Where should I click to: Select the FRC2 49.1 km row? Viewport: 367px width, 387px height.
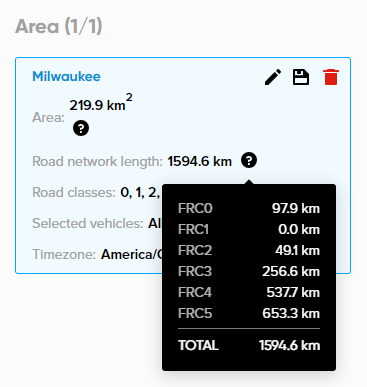249,250
